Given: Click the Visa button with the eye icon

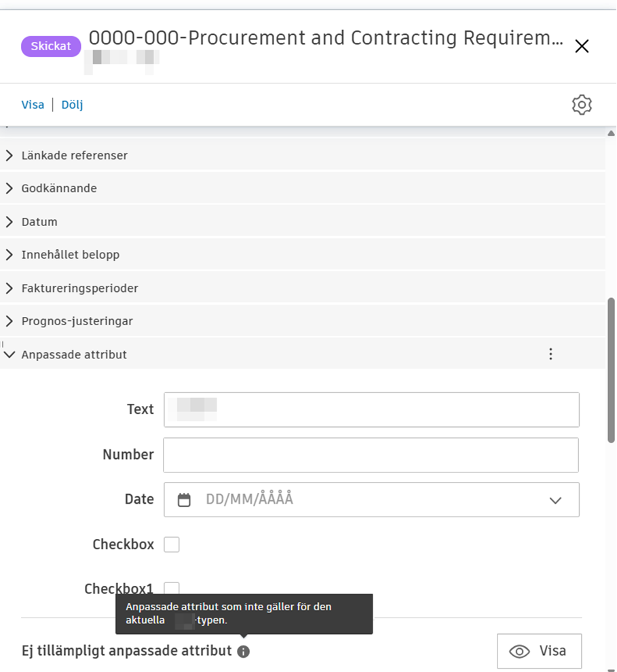Looking at the screenshot, I should (539, 651).
